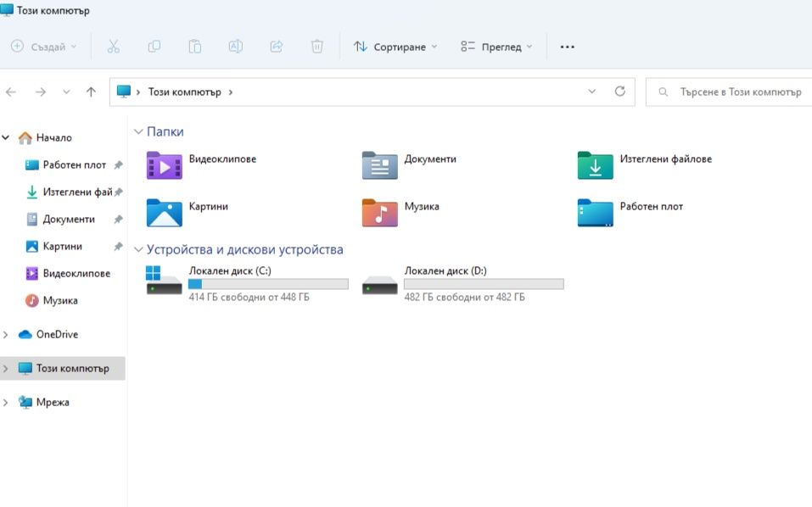
Task: Click Устройства и дискови устройства header text
Action: point(245,250)
